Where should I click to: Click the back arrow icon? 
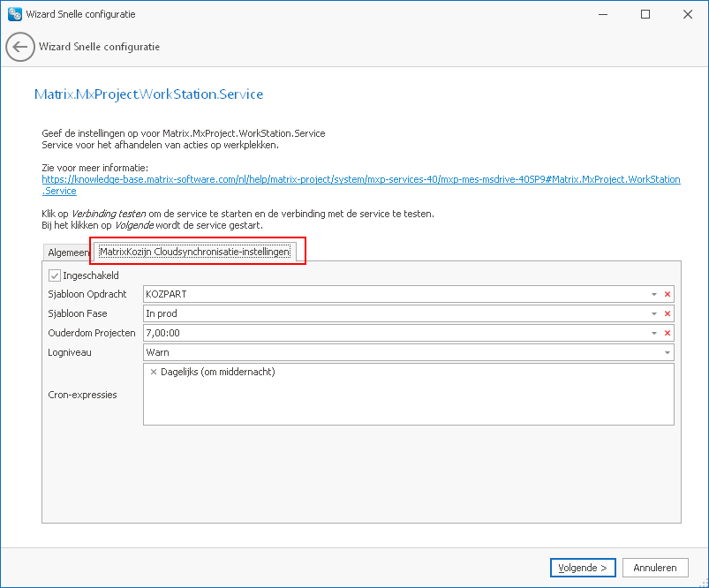(x=20, y=47)
